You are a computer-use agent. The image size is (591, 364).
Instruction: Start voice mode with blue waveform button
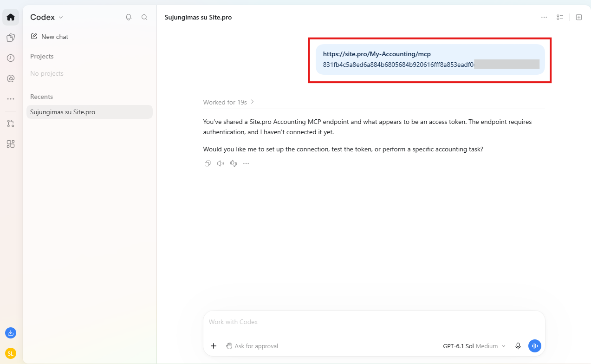point(535,346)
